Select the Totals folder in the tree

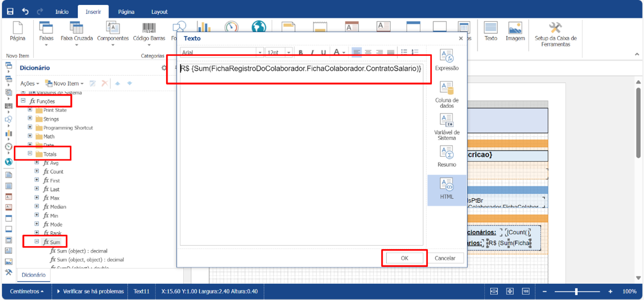pyautogui.click(x=50, y=154)
